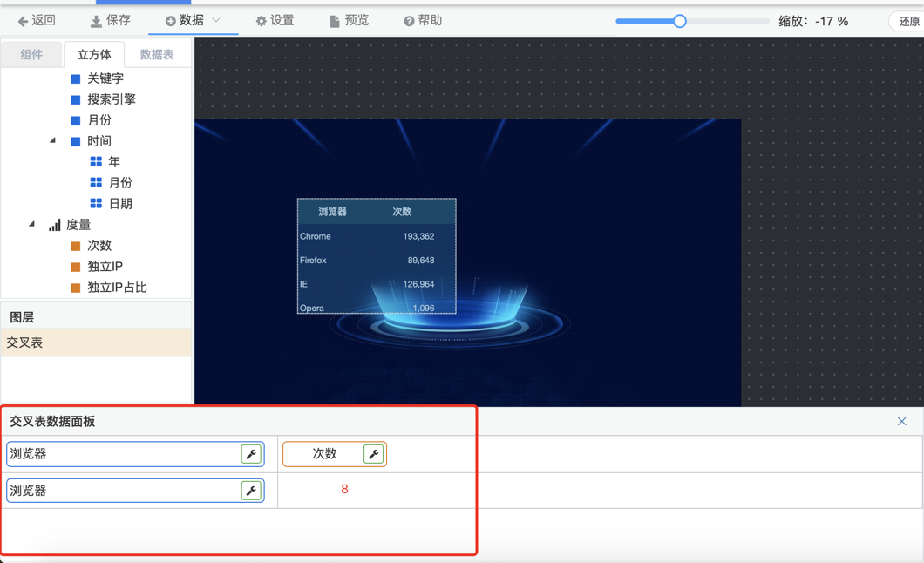Image resolution: width=924 pixels, height=563 pixels.
Task: Click the 还原 zoom reset button
Action: pos(908,21)
